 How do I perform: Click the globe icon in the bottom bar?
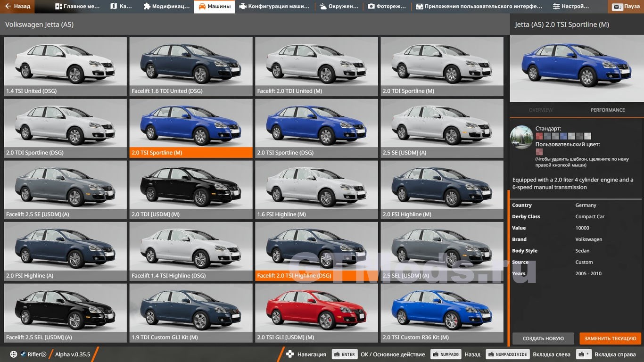coord(13,354)
